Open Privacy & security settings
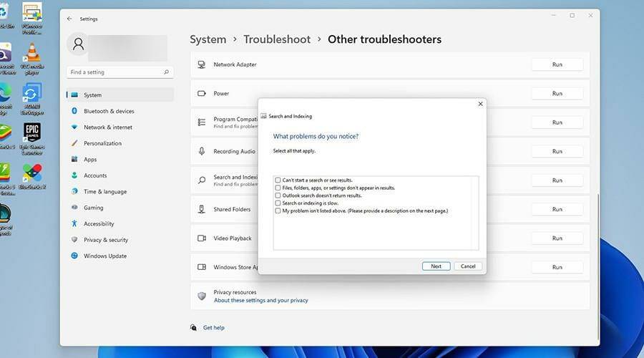 tap(120, 240)
